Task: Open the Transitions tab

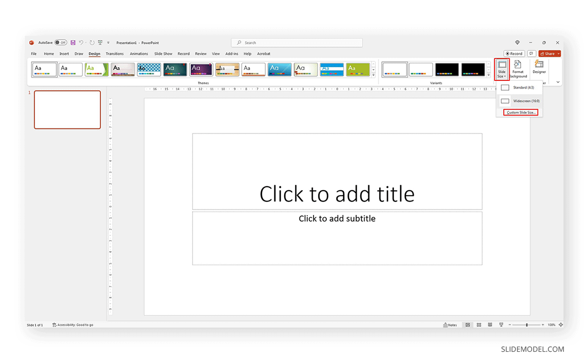Action: pos(115,54)
